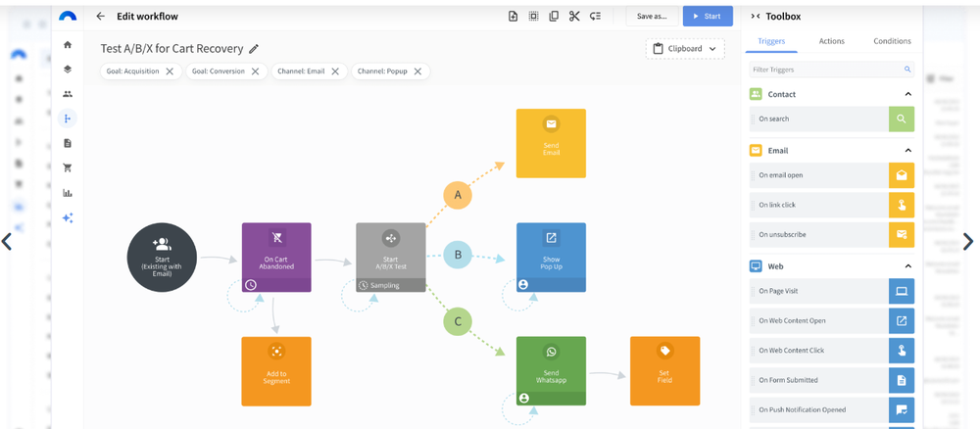The width and height of the screenshot is (980, 429).
Task: Click the Sampling label on A/B/X Test node
Action: (384, 285)
